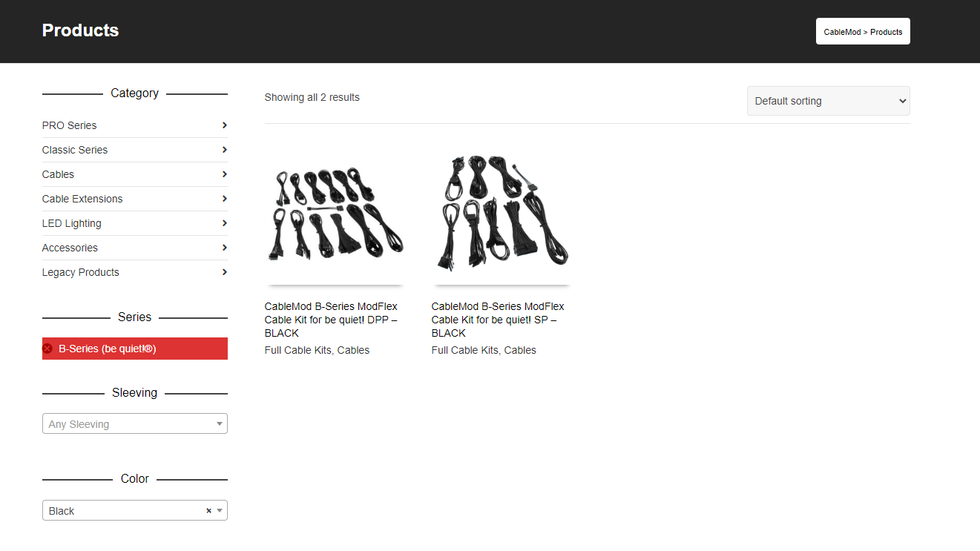Click Cables tag under the DPP product
The height and width of the screenshot is (551, 980).
click(x=353, y=350)
